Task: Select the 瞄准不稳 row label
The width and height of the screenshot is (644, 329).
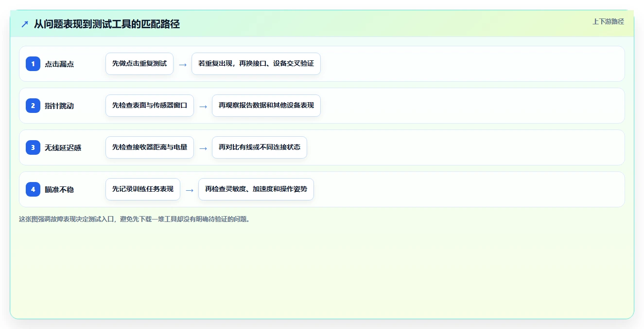Action: 59,189
